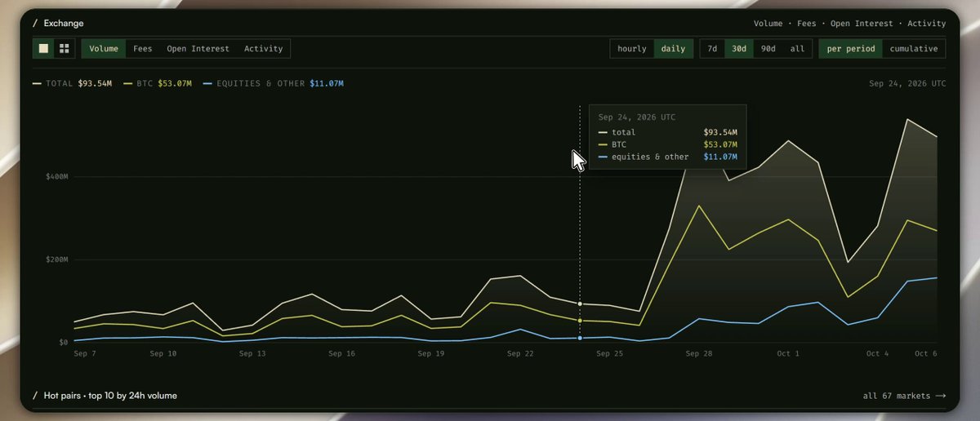Switch to single-panel layout view icon
The width and height of the screenshot is (980, 421).
pyautogui.click(x=43, y=48)
